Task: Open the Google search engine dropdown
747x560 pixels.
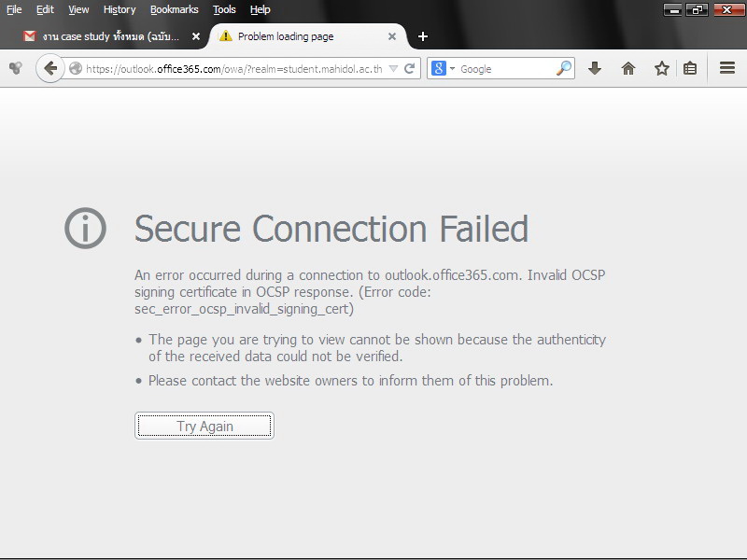Action: point(442,68)
